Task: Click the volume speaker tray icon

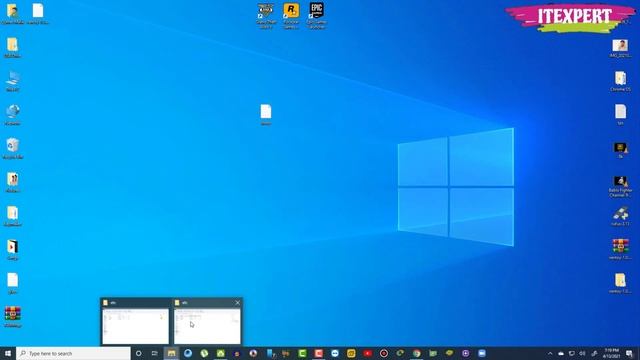Action: (582, 353)
